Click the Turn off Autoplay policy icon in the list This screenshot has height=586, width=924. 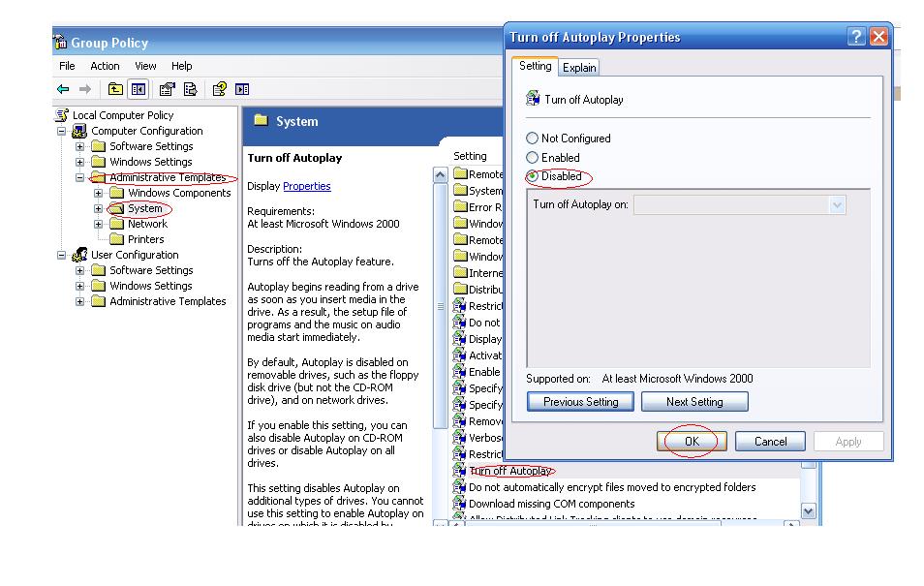(x=460, y=471)
